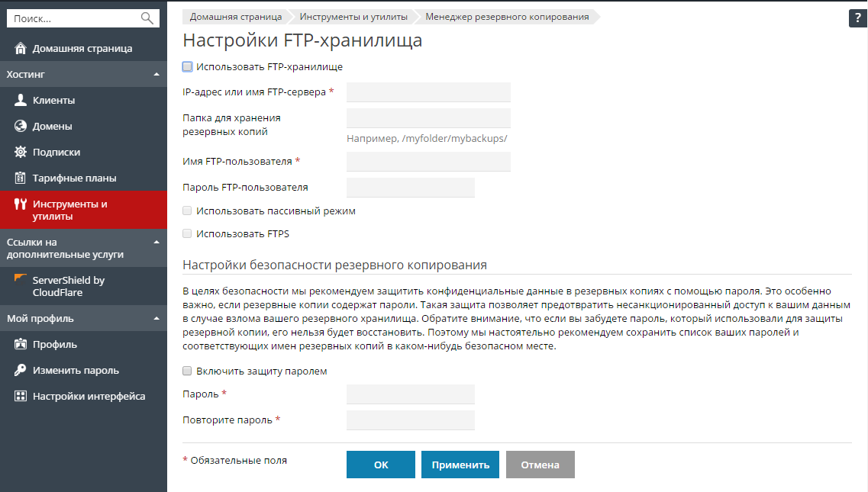
Task: Open help via the question mark icon
Action: coord(858,19)
